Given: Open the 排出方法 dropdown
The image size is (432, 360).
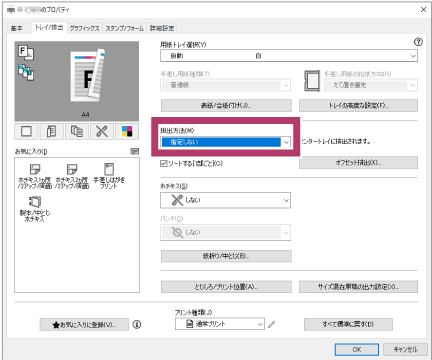Looking at the screenshot, I should (x=226, y=142).
